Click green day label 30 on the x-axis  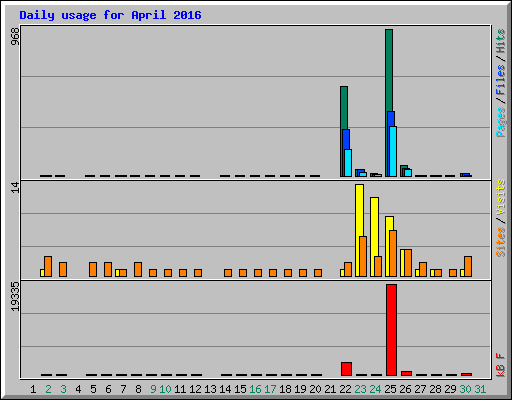[465, 389]
